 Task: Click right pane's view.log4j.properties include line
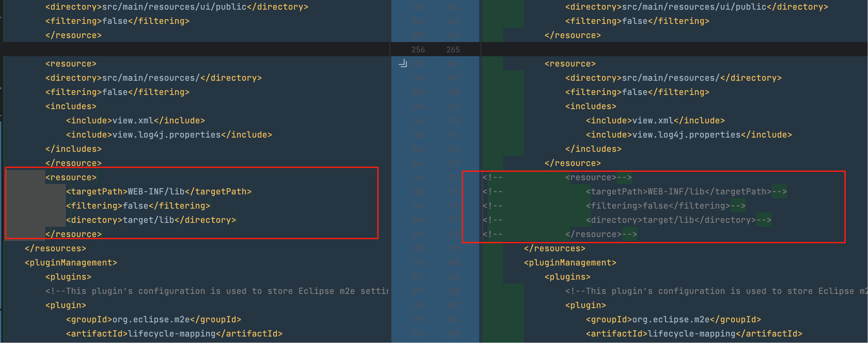(688, 135)
